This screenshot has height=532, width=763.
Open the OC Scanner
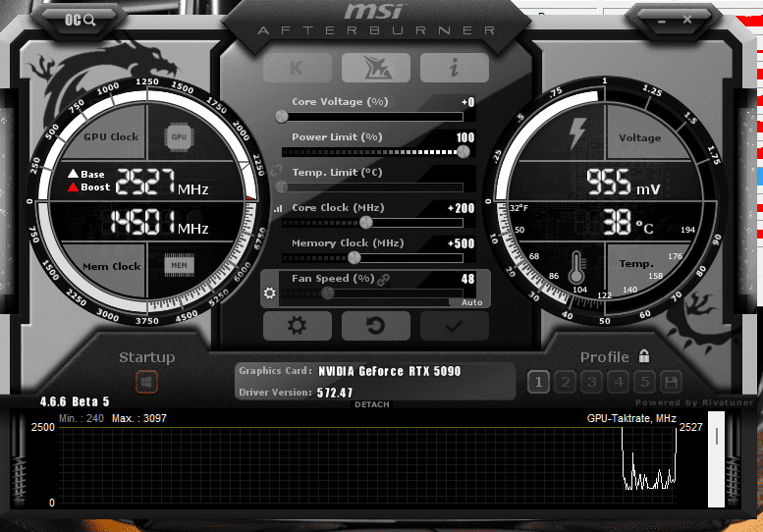tap(80, 20)
